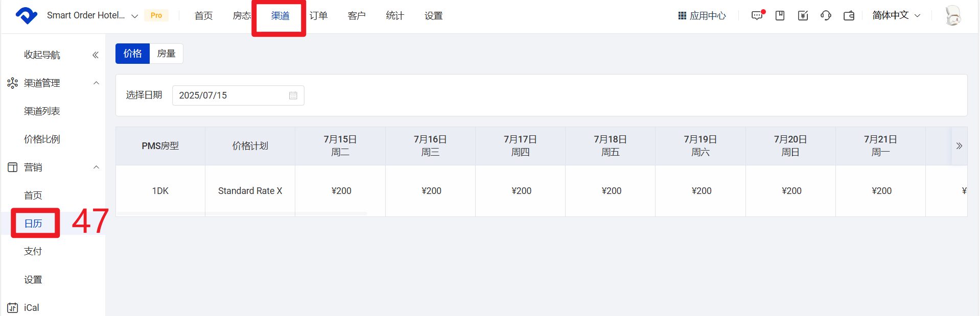Open the messages icon with red dot
The width and height of the screenshot is (980, 316).
757,16
